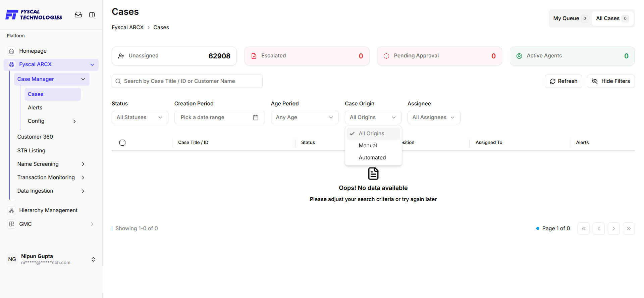
Task: Switch to My Queue tab
Action: coord(570,18)
